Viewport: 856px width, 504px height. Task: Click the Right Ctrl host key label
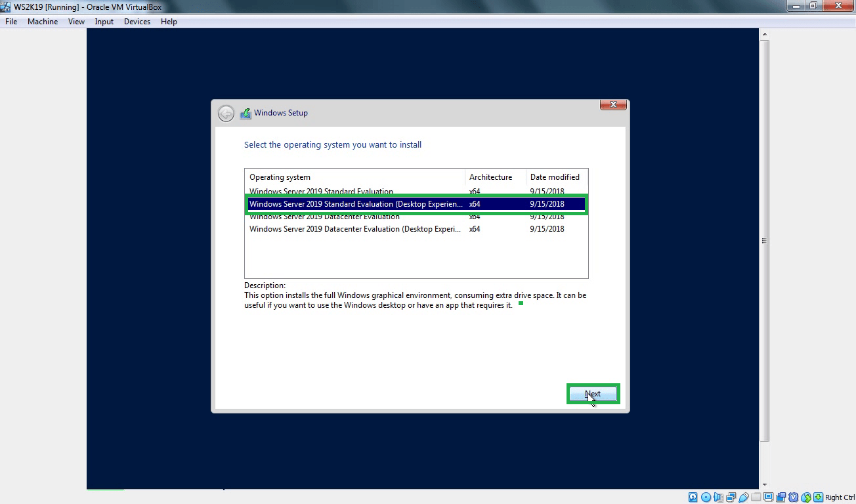pos(840,497)
